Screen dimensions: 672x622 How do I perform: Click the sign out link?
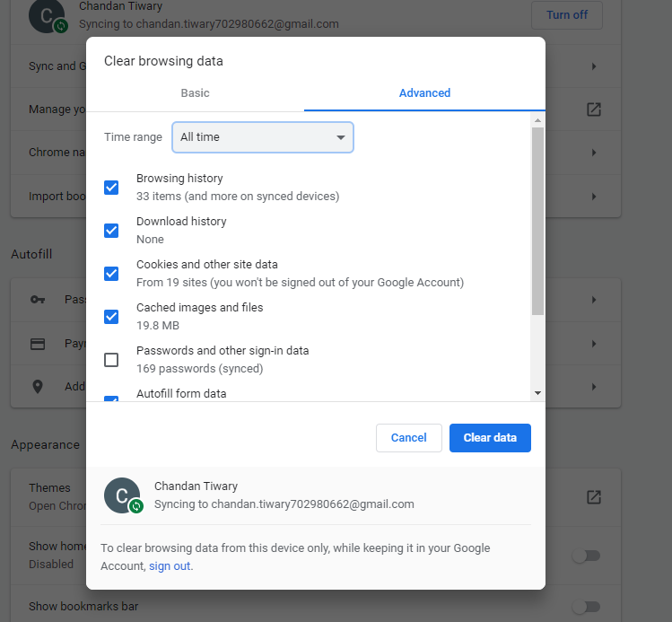tap(170, 565)
